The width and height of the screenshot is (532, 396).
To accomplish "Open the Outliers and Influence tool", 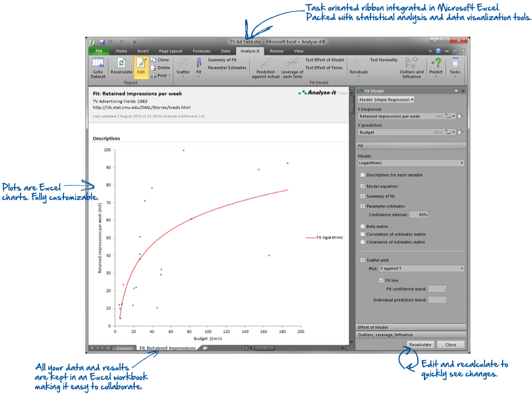I will tap(411, 67).
